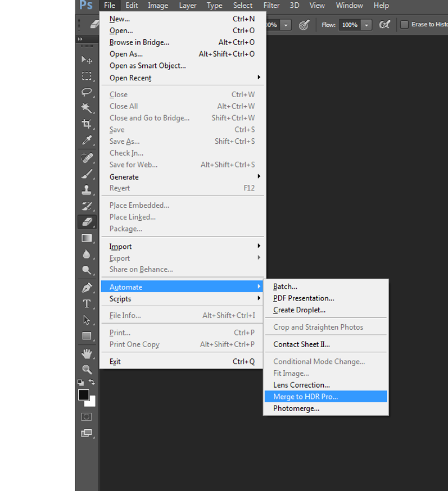Choose Contact Sheet II option
The image size is (448, 491).
326,344
